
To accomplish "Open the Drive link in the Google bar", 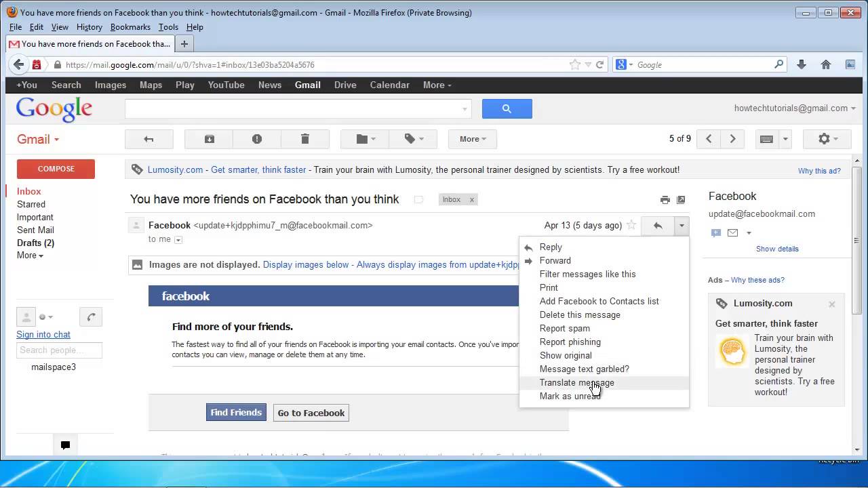I will [x=345, y=85].
